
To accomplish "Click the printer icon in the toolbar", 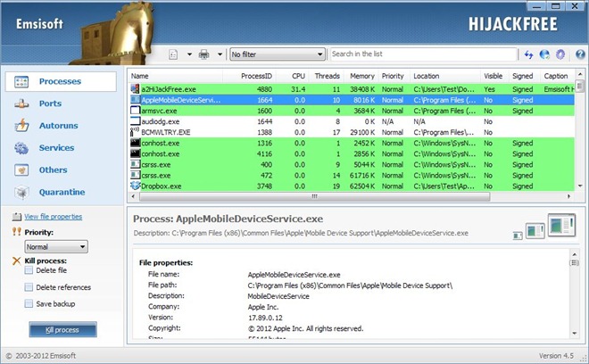I will 204,54.
